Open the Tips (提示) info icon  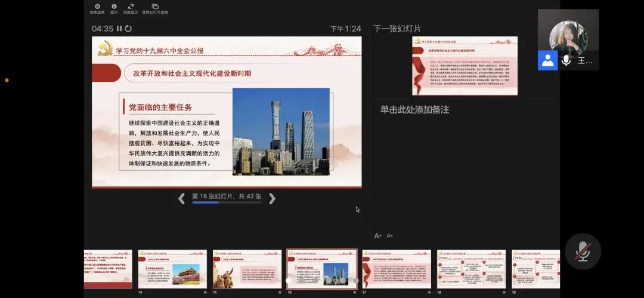coord(114,7)
